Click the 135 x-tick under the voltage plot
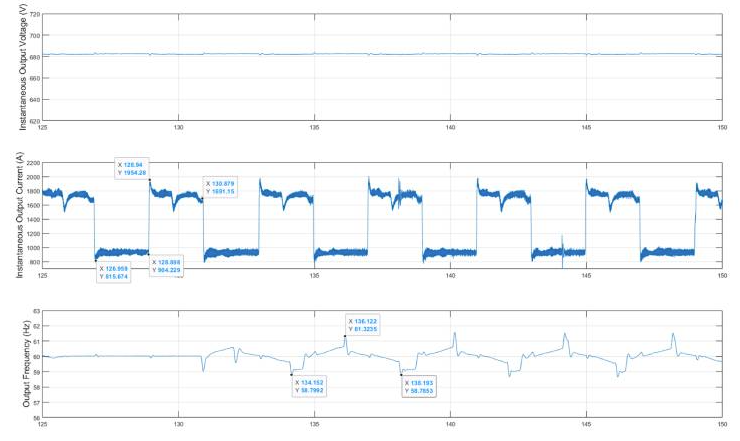Image resolution: width=740 pixels, height=441 pixels. pos(314,128)
